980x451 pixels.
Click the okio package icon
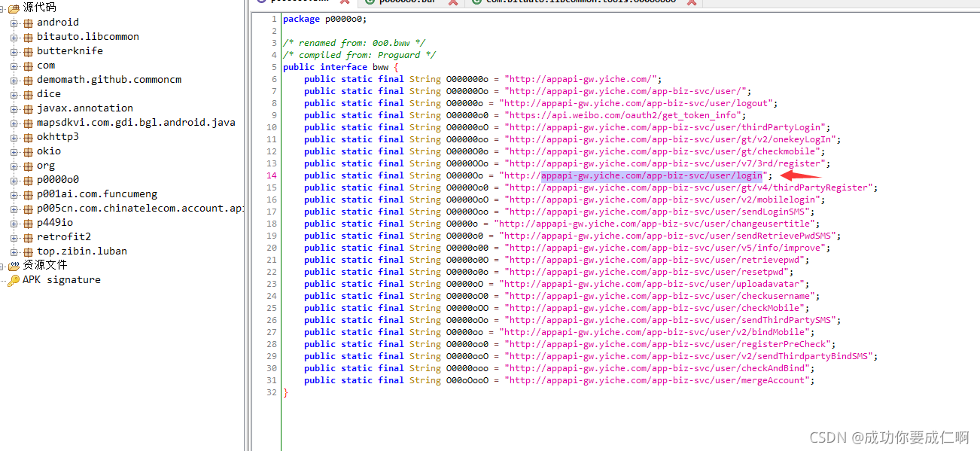29,151
